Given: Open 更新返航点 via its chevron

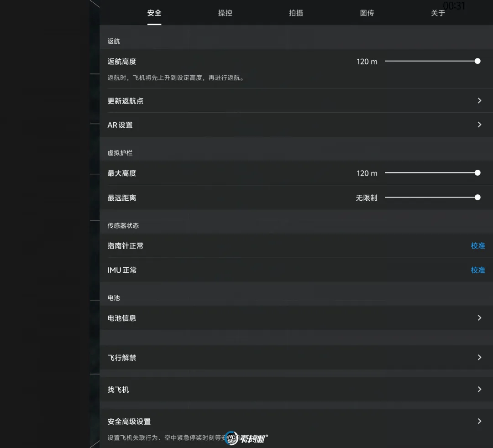Looking at the screenshot, I should coord(479,100).
